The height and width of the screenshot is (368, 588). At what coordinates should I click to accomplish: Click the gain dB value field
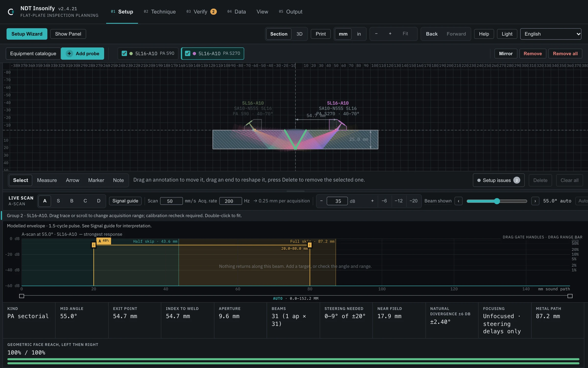pos(337,201)
